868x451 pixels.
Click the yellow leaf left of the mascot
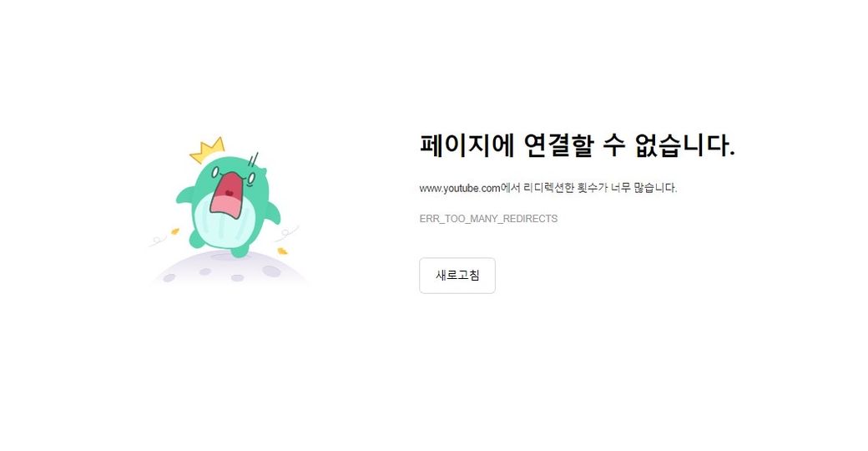click(x=175, y=231)
